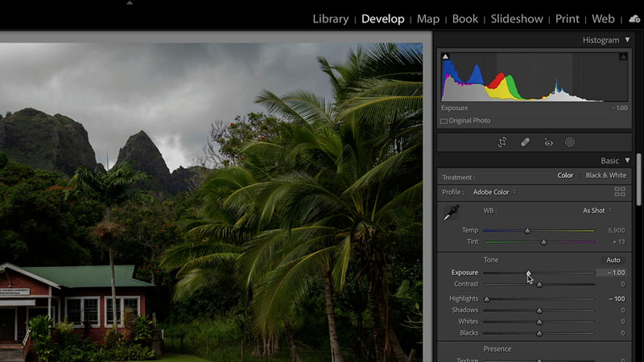Click the WB label

[490, 211]
